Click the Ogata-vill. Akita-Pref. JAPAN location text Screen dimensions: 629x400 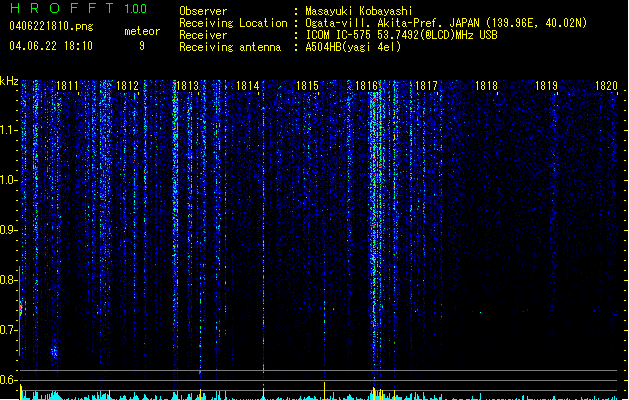click(446, 23)
